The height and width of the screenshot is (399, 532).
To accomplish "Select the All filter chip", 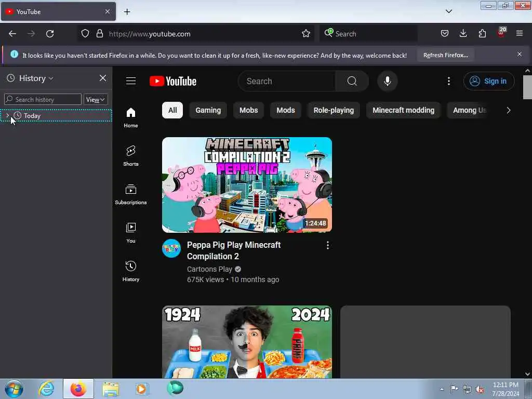I will click(172, 110).
